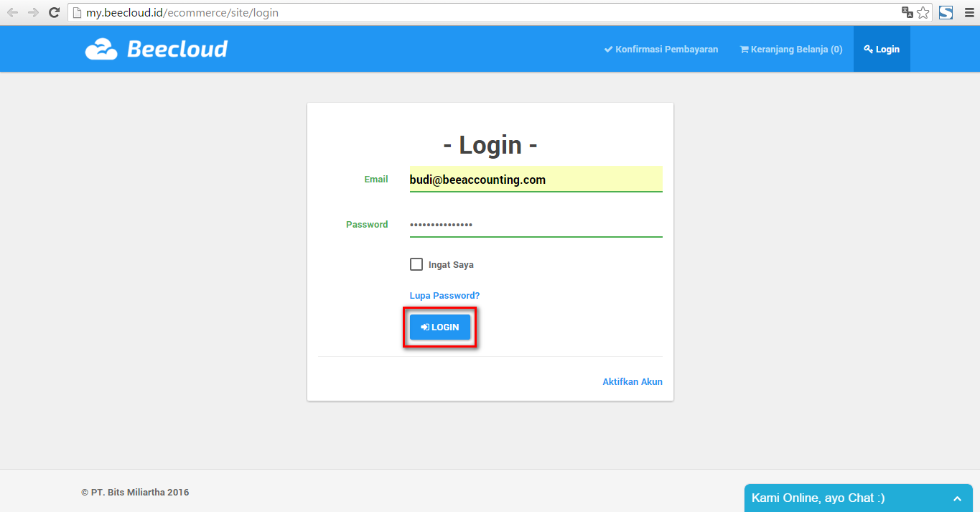Open the blue S extension icon
This screenshot has width=980, height=512.
946,12
